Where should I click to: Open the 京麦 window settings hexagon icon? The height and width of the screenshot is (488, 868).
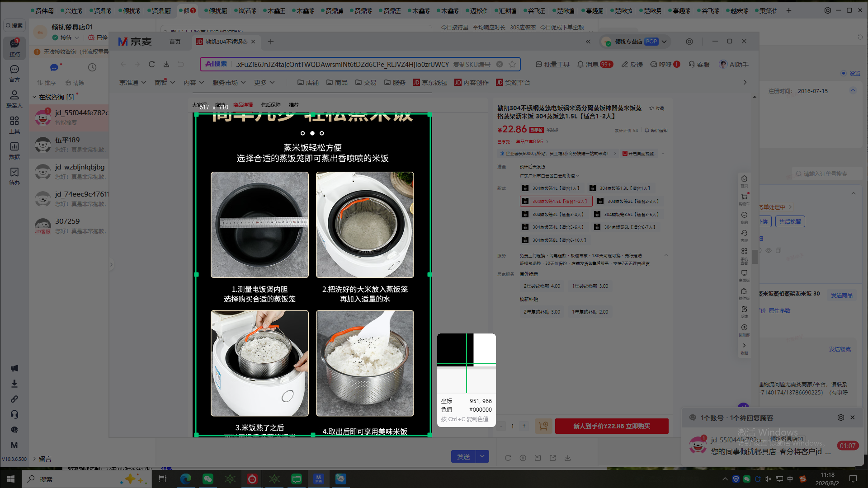point(689,42)
